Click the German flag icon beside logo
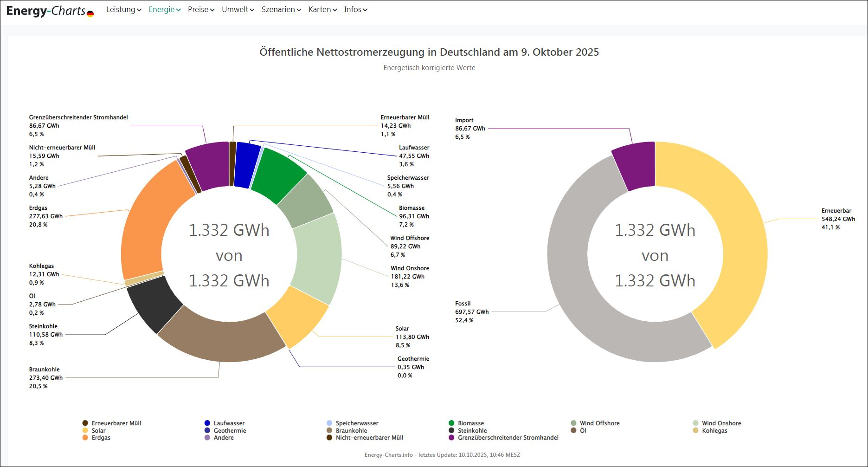The image size is (868, 467). [90, 14]
